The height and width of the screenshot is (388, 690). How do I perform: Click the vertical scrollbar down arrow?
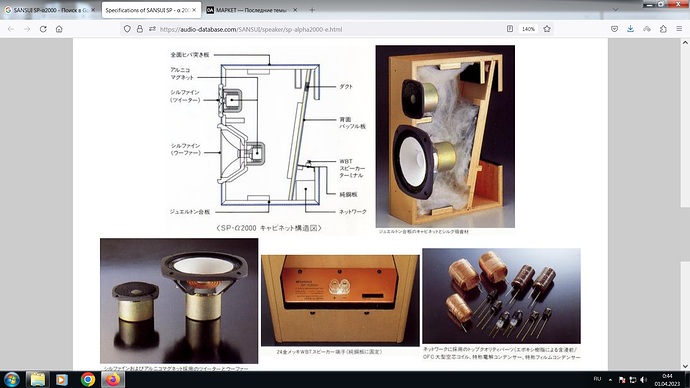685,366
